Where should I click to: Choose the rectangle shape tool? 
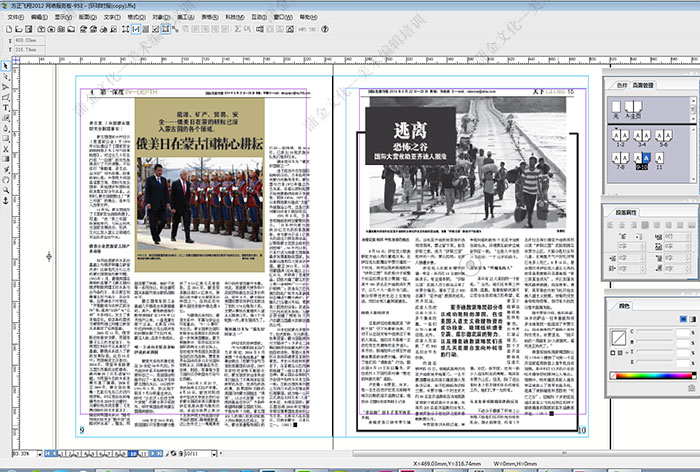(x=6, y=138)
